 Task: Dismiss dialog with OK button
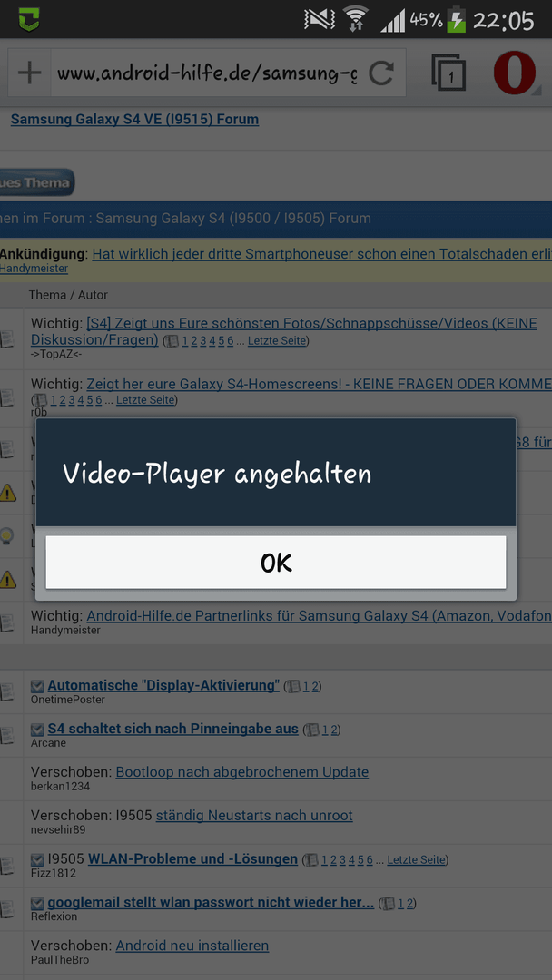pos(276,562)
